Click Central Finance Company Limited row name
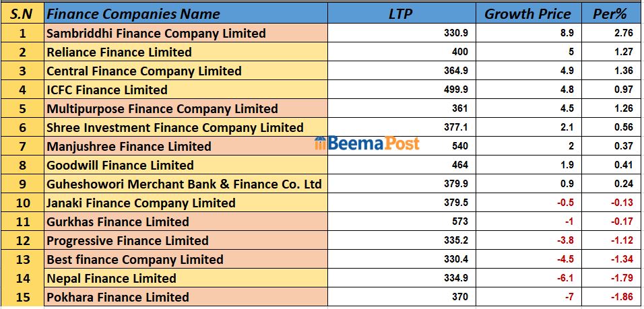The width and height of the screenshot is (644, 309). click(143, 71)
